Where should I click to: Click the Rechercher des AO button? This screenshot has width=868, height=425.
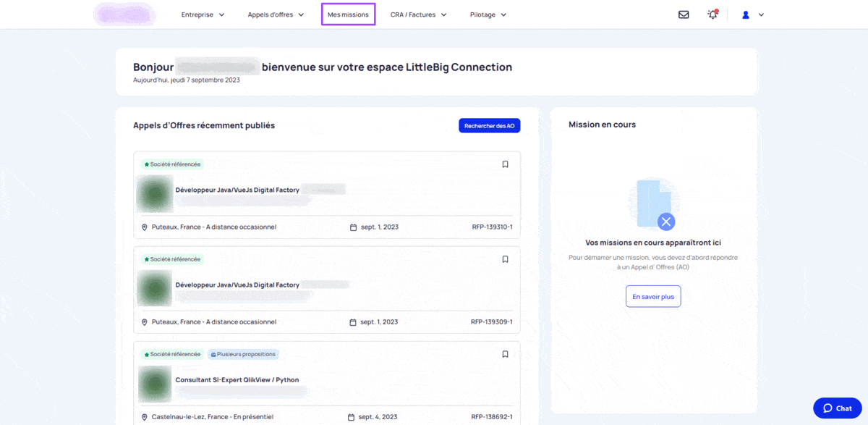tap(489, 126)
